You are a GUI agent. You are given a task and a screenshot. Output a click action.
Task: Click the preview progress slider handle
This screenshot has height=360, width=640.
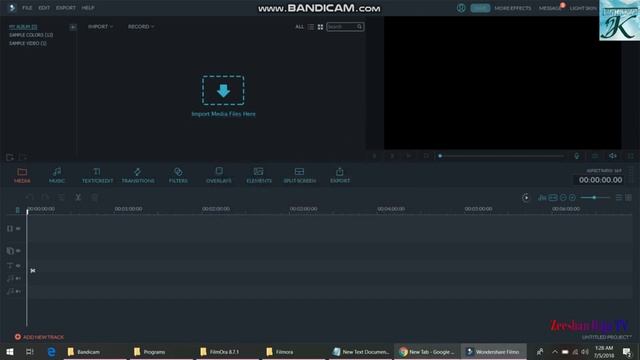(x=440, y=156)
